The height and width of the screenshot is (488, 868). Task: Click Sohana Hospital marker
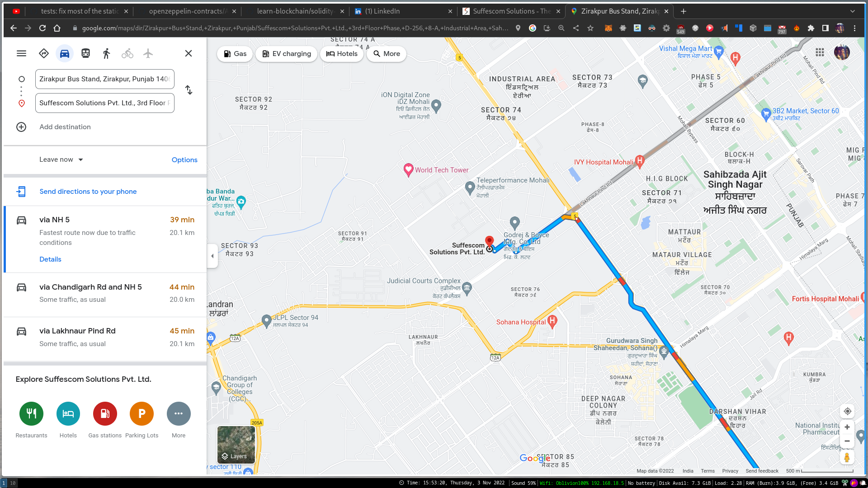(552, 321)
